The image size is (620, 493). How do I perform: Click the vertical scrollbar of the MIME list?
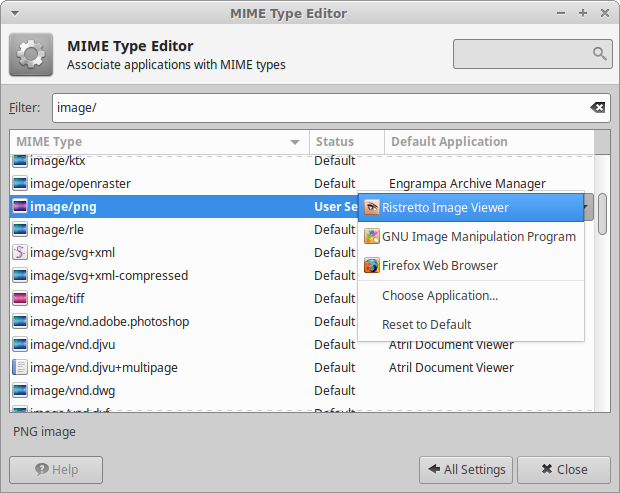point(602,215)
